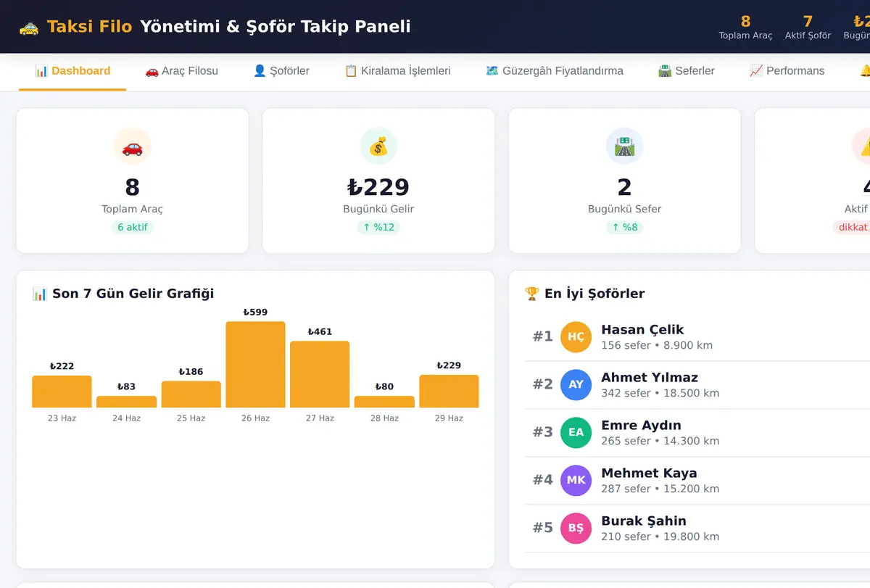This screenshot has width=870, height=588.
Task: Click the taxi logo icon in header
Action: point(29,28)
